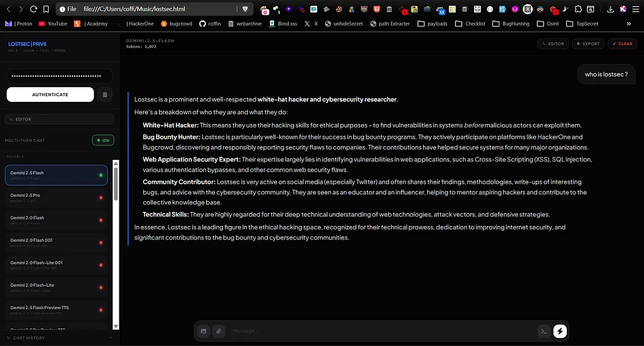Select the Gemini 2.0 Flash-Lite model

coord(56,287)
